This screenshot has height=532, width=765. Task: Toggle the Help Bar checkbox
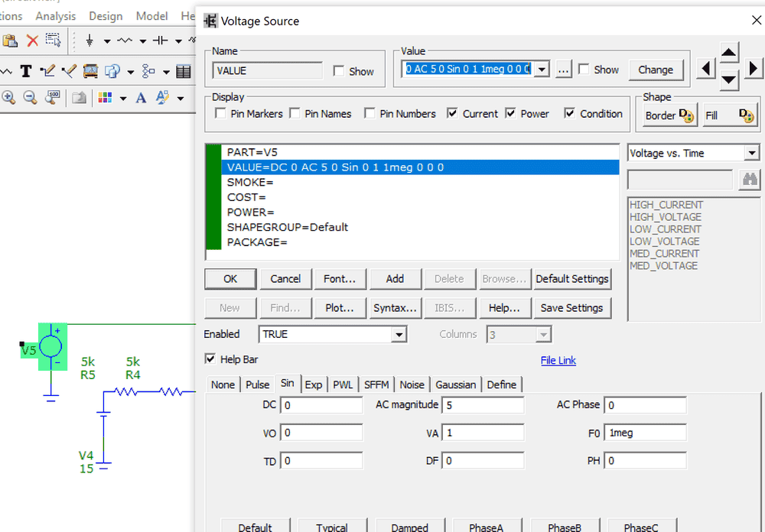(x=210, y=359)
